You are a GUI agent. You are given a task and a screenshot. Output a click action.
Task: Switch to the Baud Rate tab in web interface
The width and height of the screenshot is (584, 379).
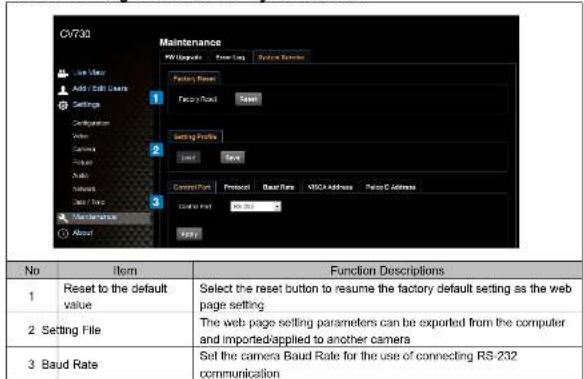(278, 187)
